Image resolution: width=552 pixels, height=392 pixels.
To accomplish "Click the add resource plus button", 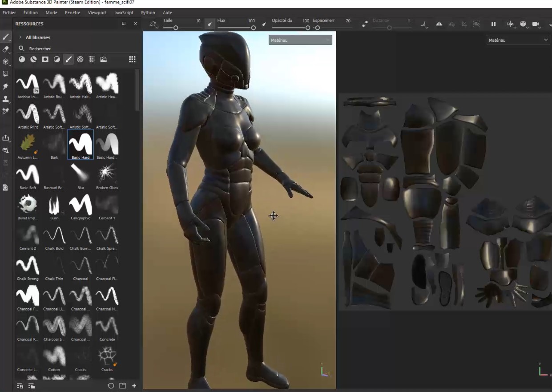I will 134,386.
